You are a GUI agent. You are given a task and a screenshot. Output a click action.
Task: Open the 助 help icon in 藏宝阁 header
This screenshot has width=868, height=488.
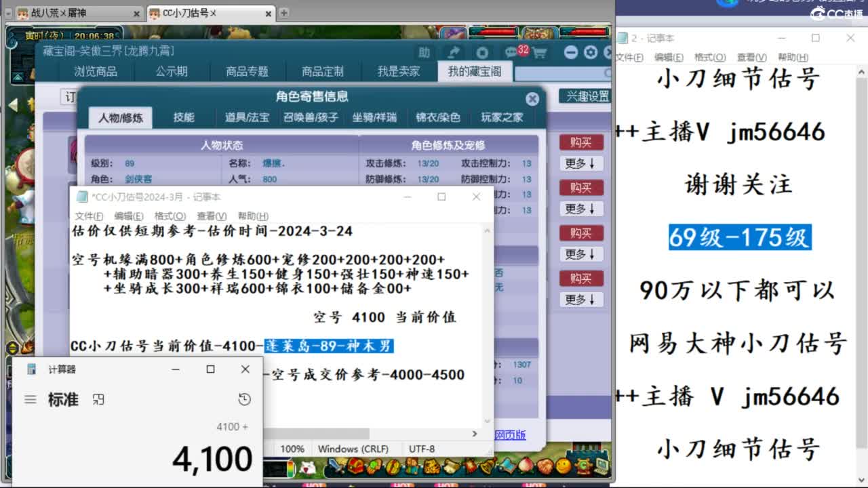424,53
